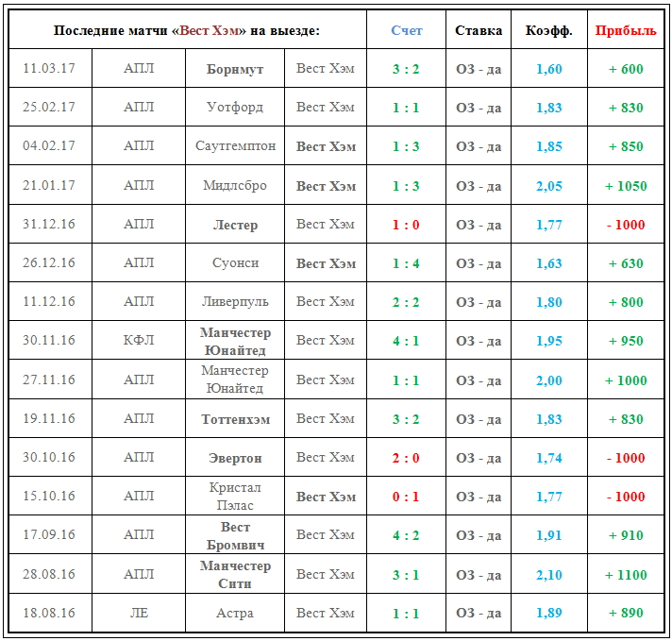
Task: Click team name 'Суонси'
Action: point(235,262)
